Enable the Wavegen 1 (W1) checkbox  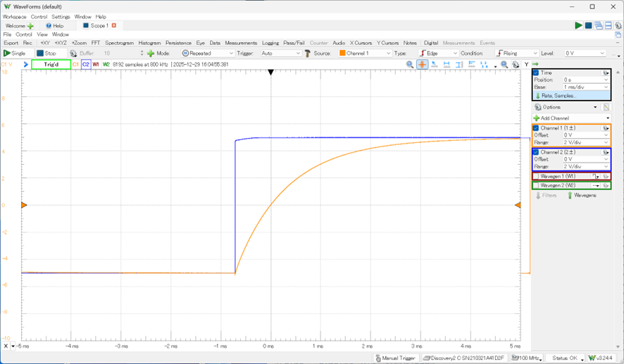coord(536,176)
